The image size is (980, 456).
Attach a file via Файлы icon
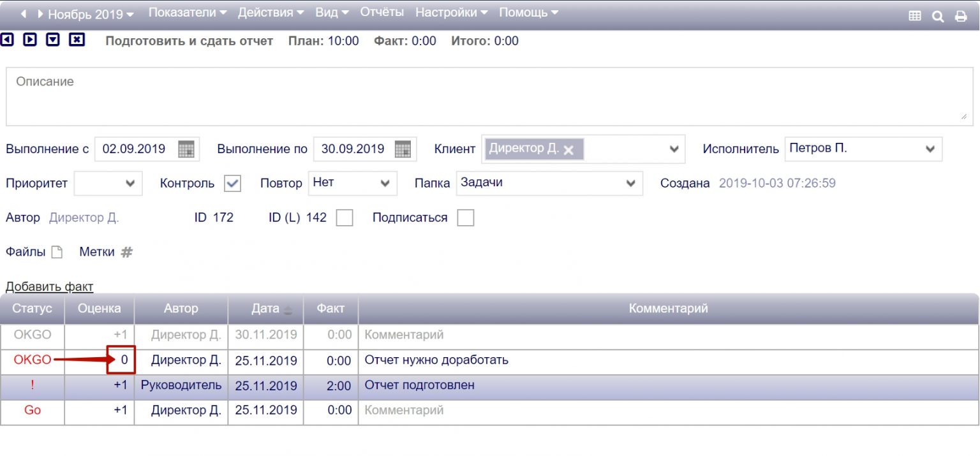[x=57, y=252]
